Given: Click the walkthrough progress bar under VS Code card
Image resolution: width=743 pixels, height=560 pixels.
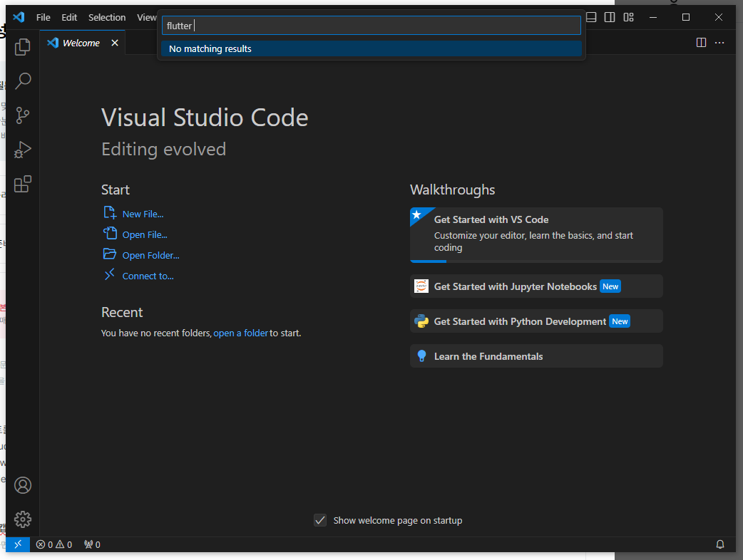Looking at the screenshot, I should click(536, 261).
